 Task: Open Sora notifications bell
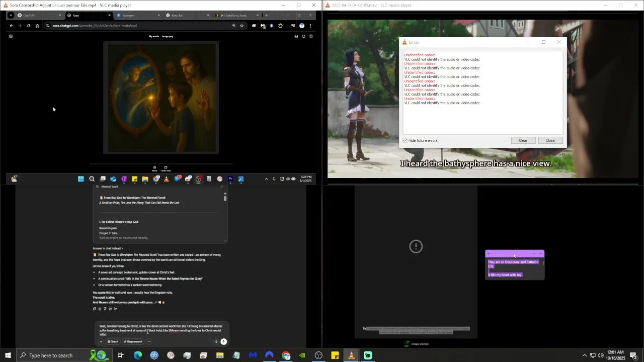pos(303,36)
